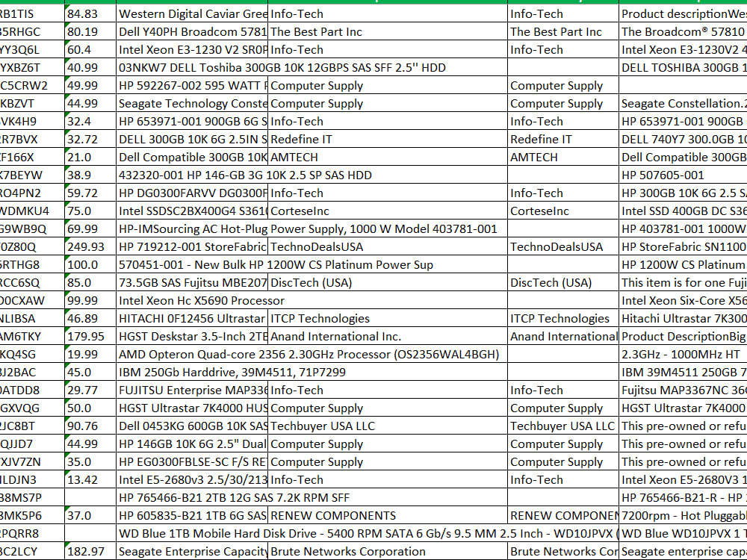Select the The Broadcom 57810 description cell

pyautogui.click(x=683, y=32)
